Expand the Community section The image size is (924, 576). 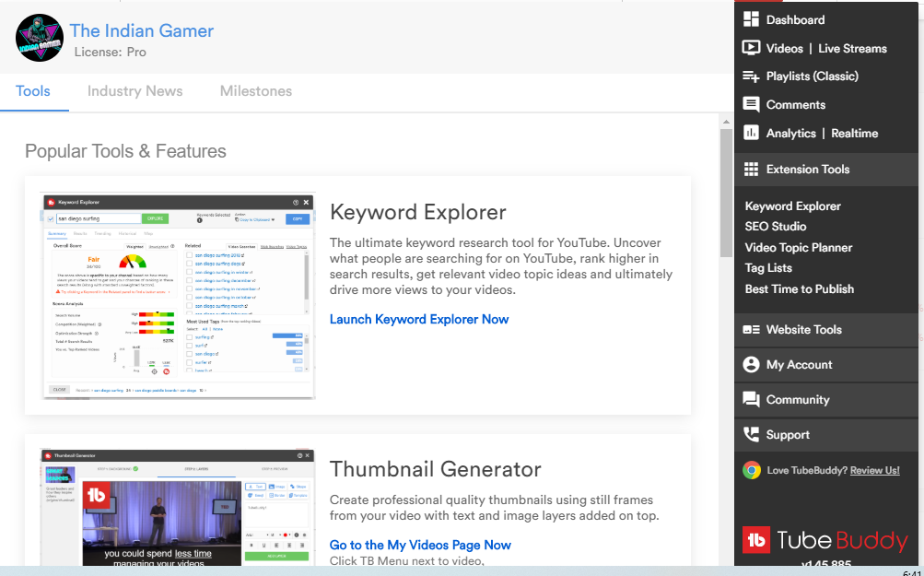click(825, 399)
